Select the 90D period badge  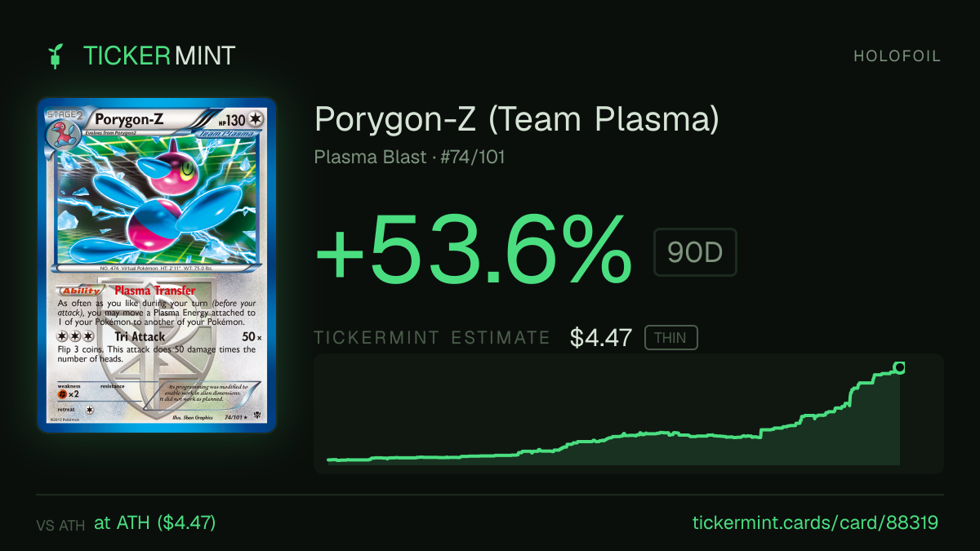click(x=695, y=252)
